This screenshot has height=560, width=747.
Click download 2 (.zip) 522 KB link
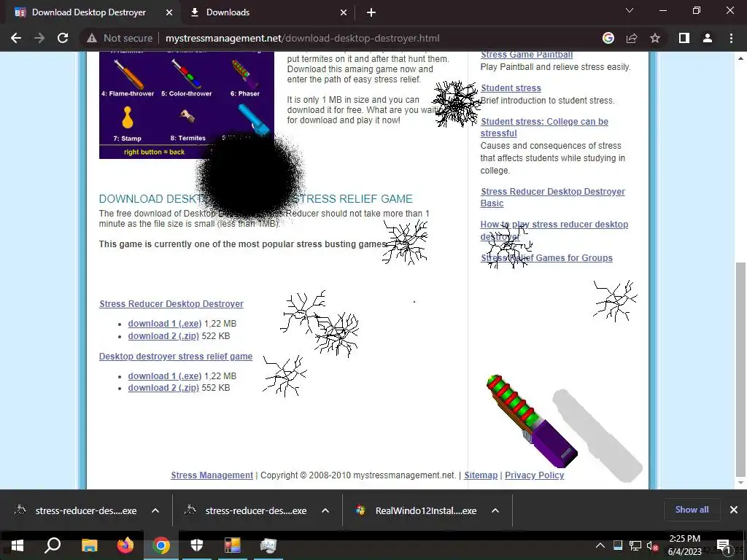(x=163, y=336)
